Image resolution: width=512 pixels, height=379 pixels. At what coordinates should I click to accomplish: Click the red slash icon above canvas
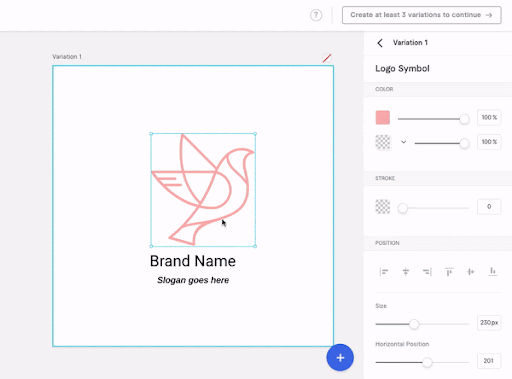pos(327,58)
